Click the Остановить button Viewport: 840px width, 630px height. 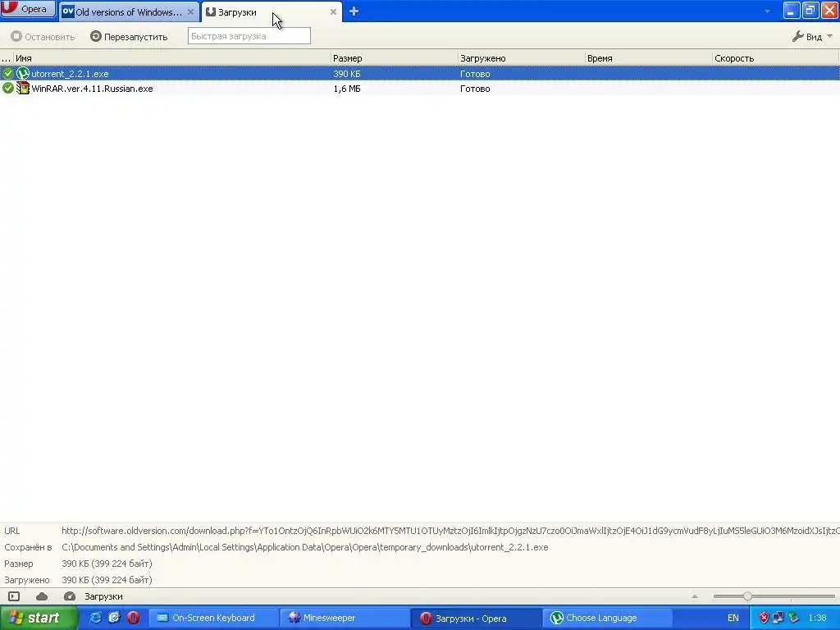point(43,36)
